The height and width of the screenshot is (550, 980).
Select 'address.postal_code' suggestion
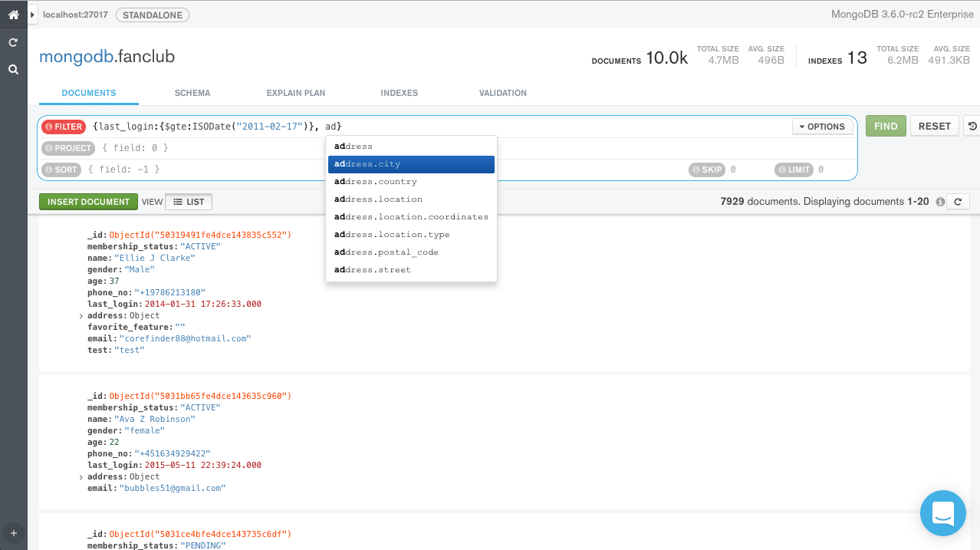411,252
